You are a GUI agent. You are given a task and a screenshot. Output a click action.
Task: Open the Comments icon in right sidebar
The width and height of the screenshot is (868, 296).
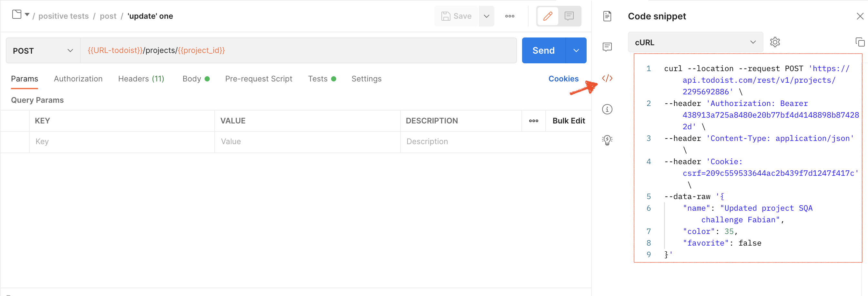pyautogui.click(x=607, y=47)
